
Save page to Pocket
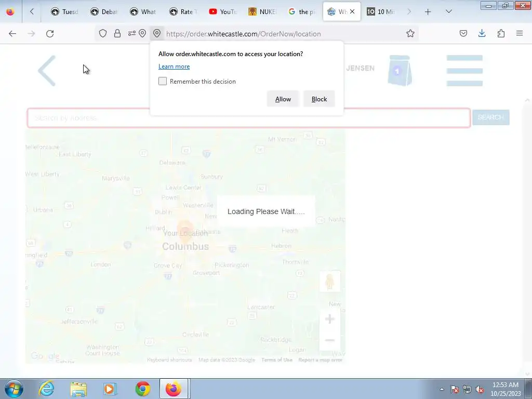pos(463,33)
